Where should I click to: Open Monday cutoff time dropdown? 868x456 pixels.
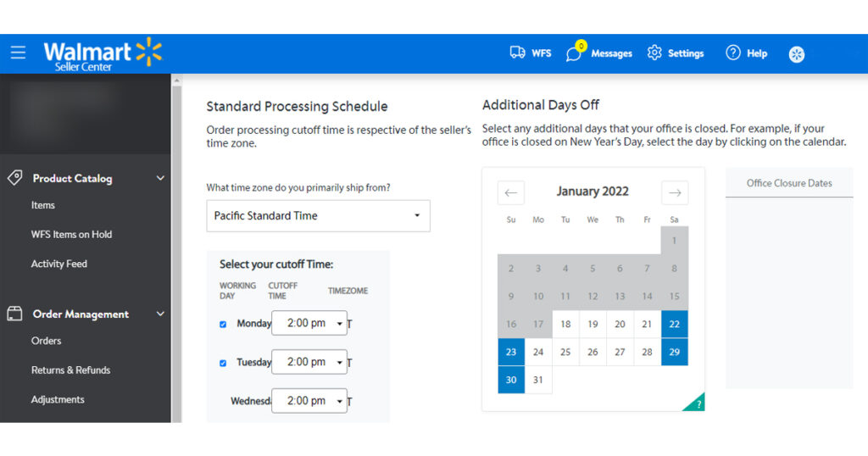point(309,323)
